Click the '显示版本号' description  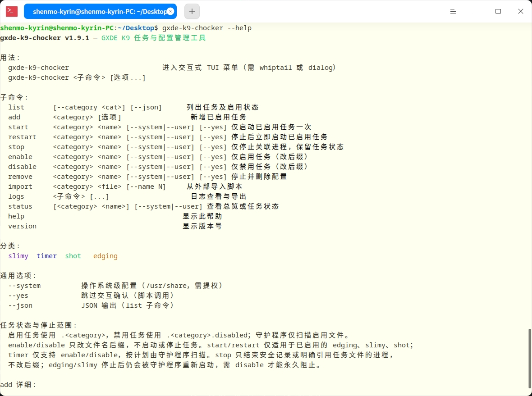pyautogui.click(x=202, y=226)
